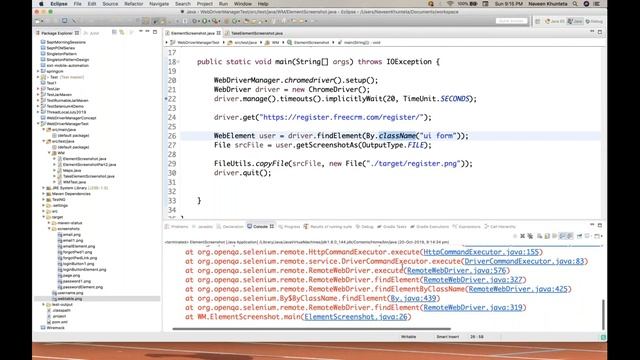The width and height of the screenshot is (640, 360).
Task: Click the Remove Launch X icon in Console
Action: point(522,236)
